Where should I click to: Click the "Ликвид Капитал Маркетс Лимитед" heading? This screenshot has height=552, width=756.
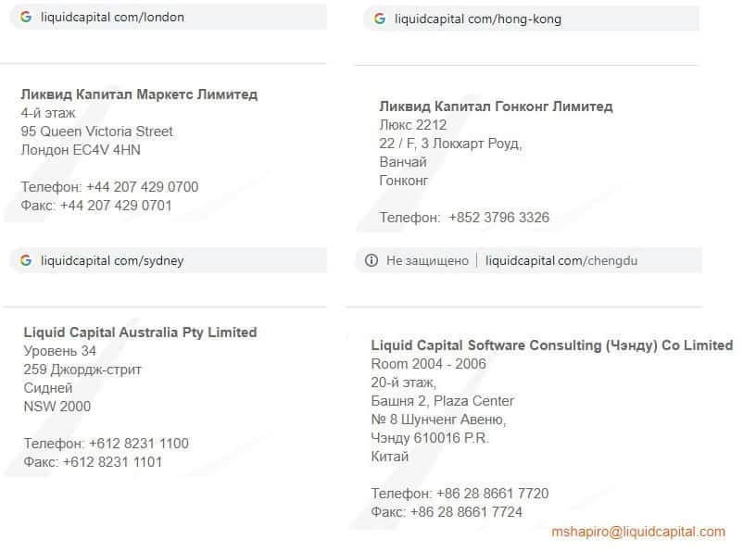(x=139, y=94)
